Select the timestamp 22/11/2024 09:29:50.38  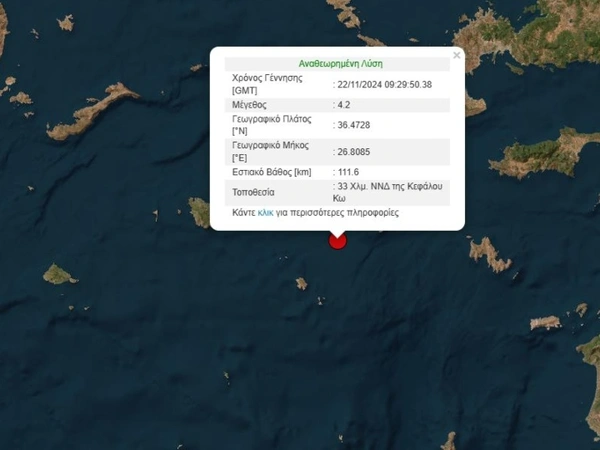tap(385, 84)
